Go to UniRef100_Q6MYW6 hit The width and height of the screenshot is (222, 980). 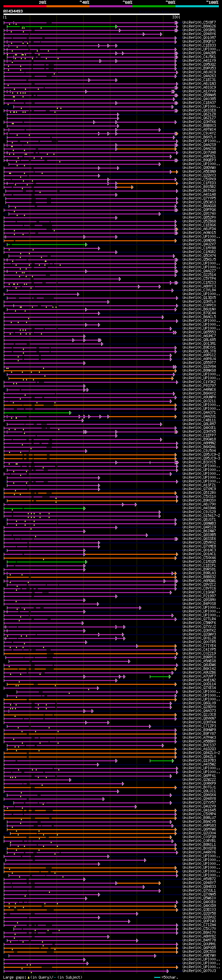click(x=199, y=829)
